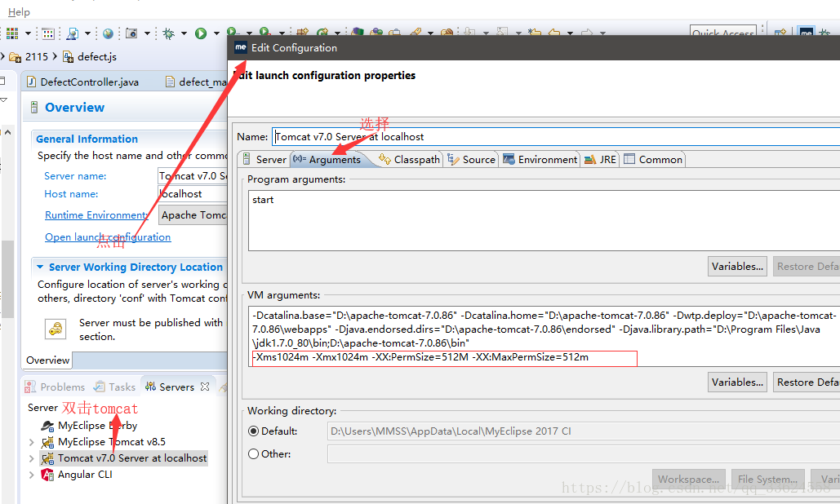Switch to the Problems view tab
840x504 pixels.
56,387
